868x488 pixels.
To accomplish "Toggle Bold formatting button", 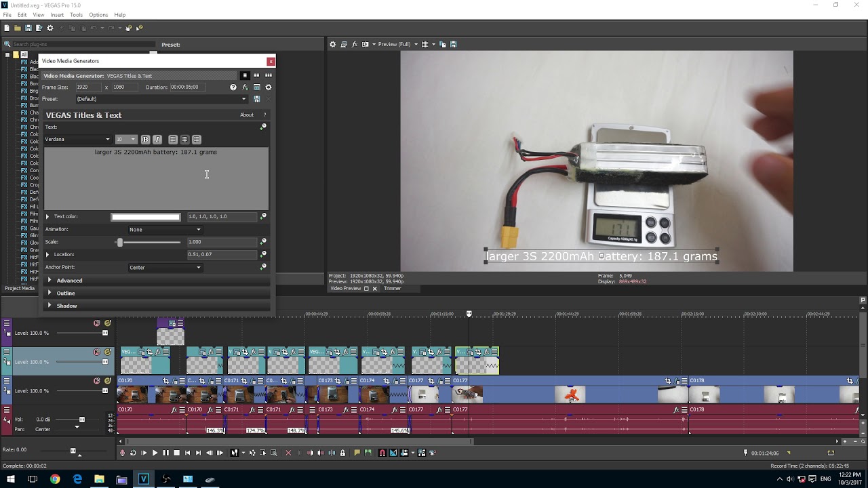I will [x=145, y=139].
